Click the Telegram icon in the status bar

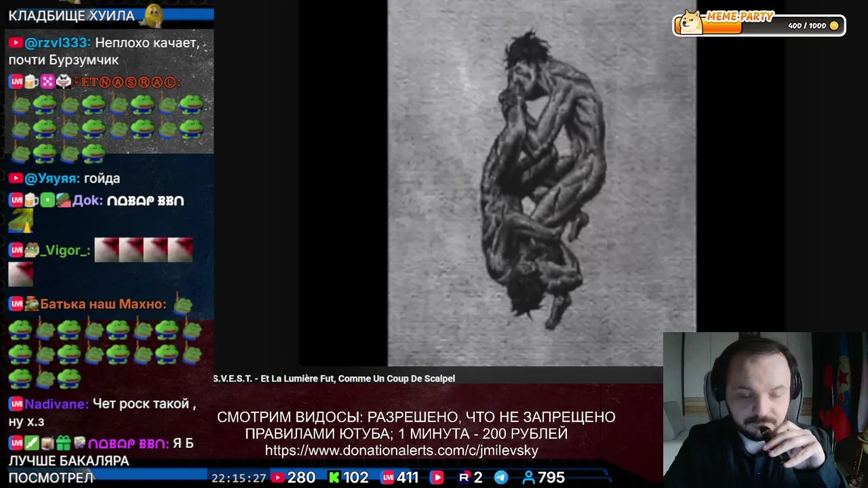click(501, 478)
